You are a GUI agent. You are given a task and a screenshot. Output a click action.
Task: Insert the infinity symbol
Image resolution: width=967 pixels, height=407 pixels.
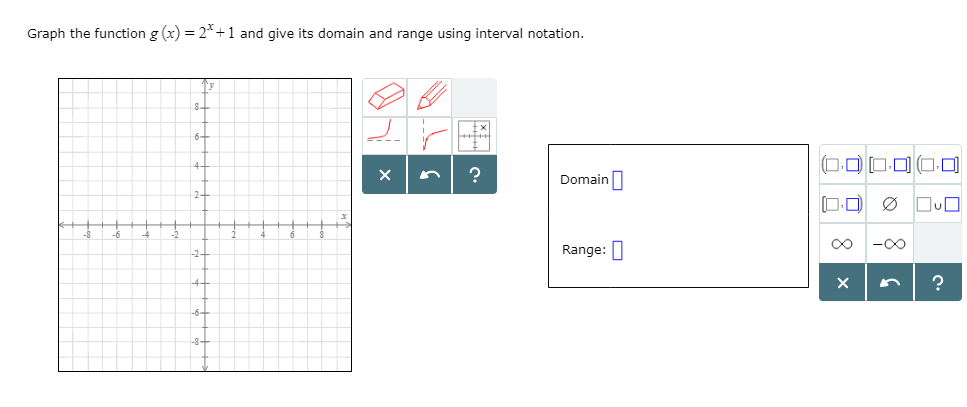click(x=842, y=243)
